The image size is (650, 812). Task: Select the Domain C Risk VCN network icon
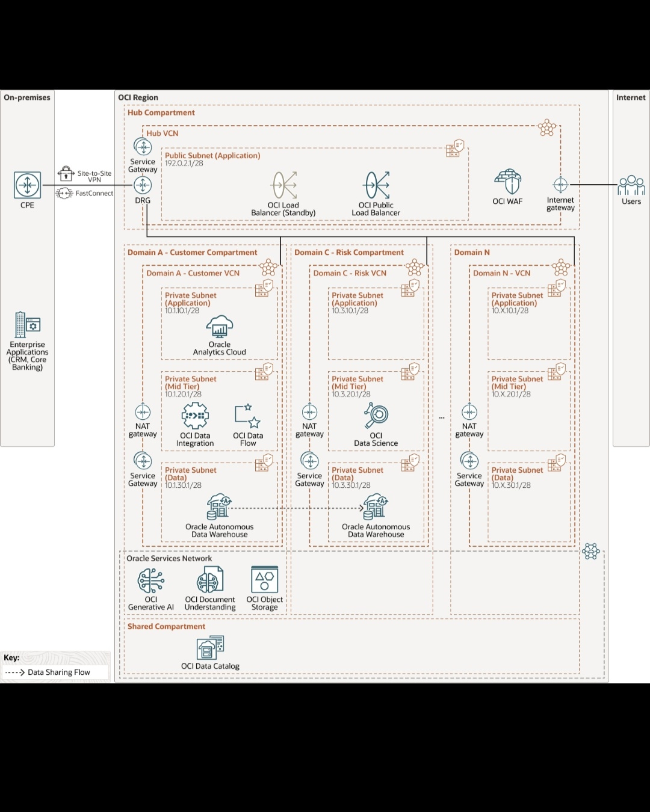tap(415, 267)
